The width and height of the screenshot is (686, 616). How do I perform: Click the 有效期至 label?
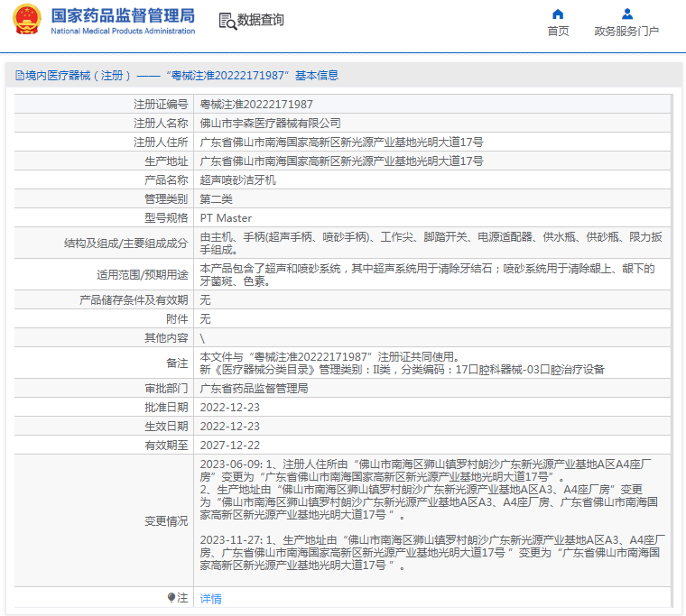pos(166,445)
